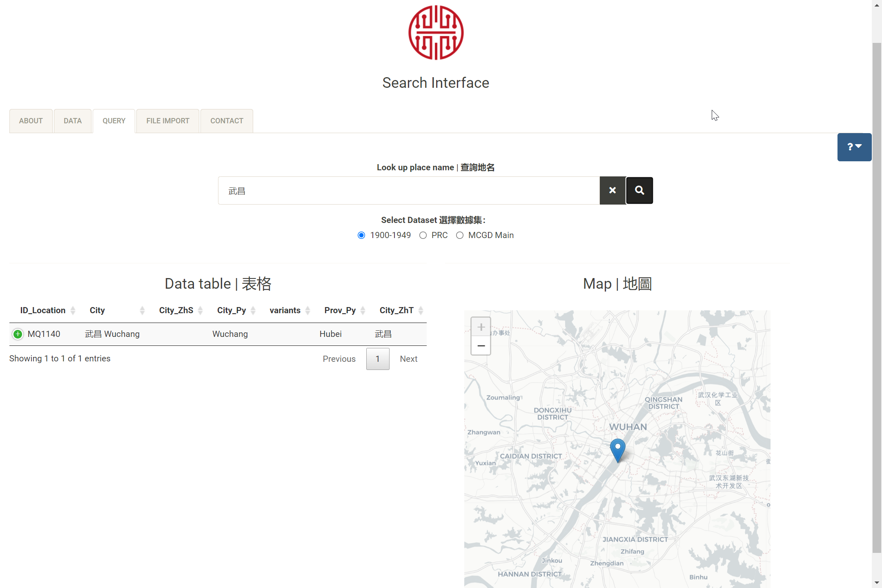Select the 1900-1949 dataset radio button
This screenshot has height=588, width=882.
coord(361,235)
